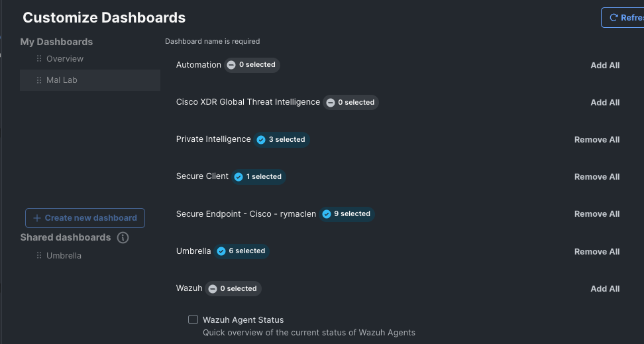Screen dimensions: 644x344
Task: Select the Mal Lab dashboard entry
Action: (x=62, y=80)
